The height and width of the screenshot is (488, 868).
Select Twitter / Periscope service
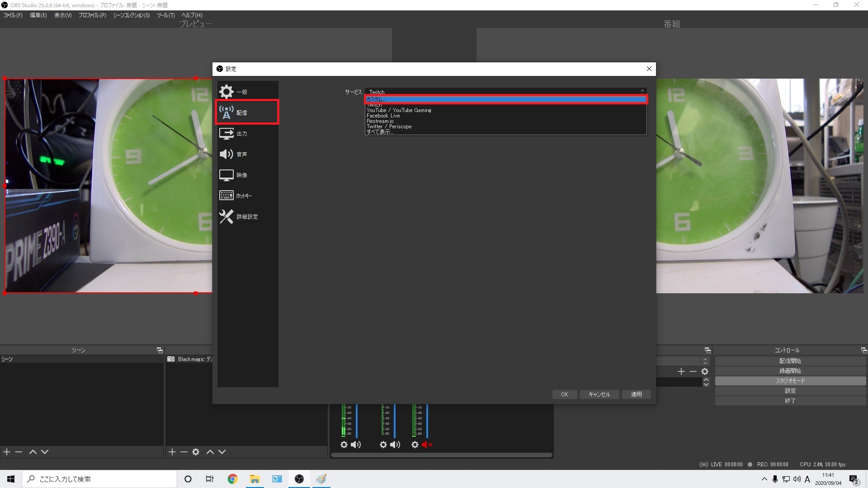[x=388, y=127]
